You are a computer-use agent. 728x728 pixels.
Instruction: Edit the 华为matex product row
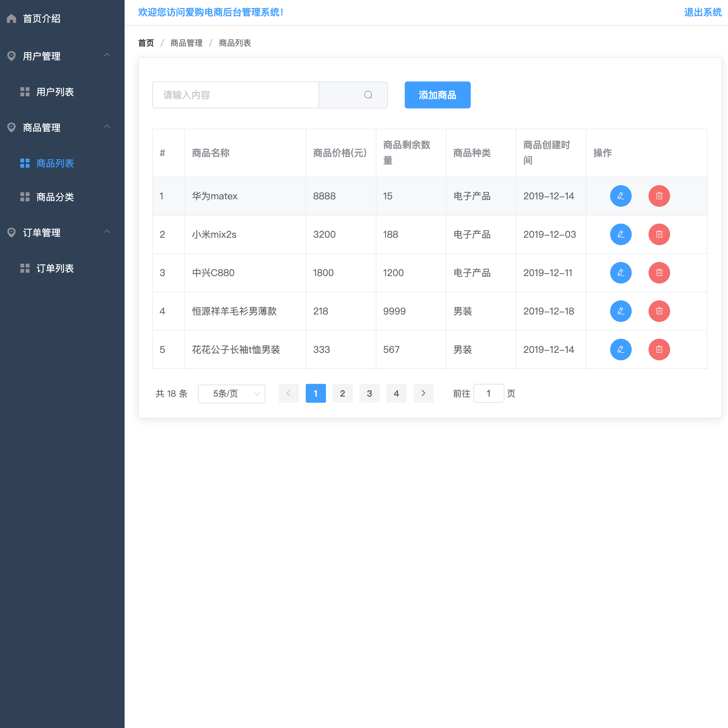point(621,196)
